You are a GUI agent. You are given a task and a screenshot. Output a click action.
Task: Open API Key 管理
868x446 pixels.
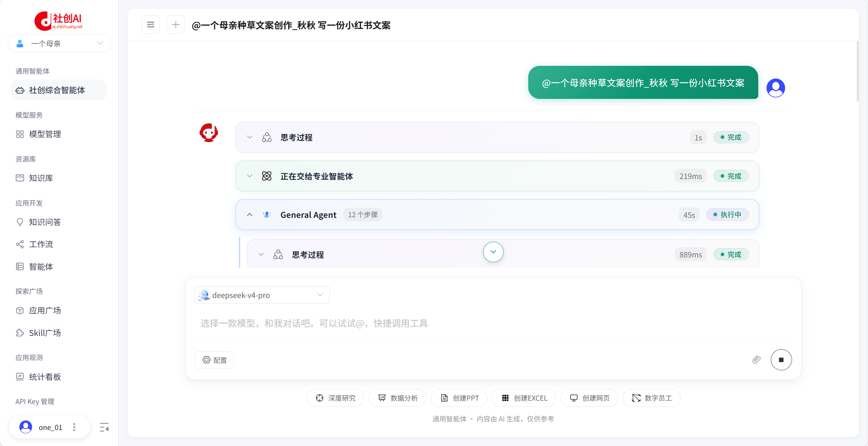coord(35,401)
